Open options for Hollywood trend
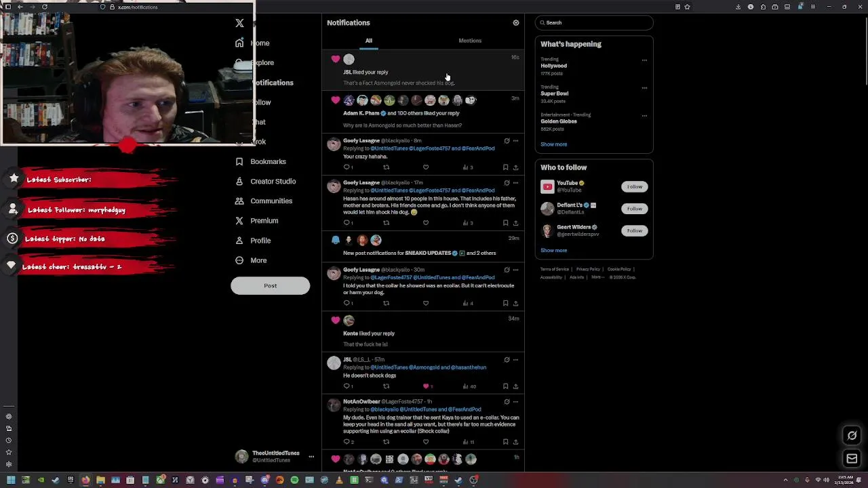Screen dimensions: 868x488 (644, 60)
